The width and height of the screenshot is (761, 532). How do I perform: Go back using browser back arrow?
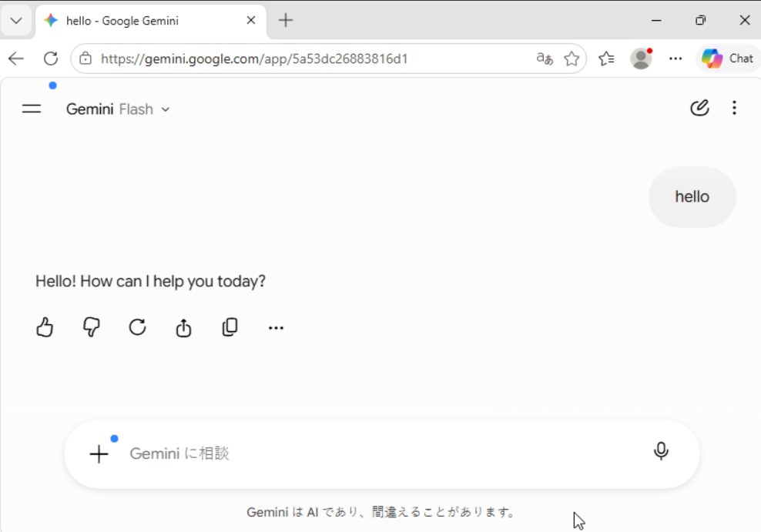[x=16, y=59]
